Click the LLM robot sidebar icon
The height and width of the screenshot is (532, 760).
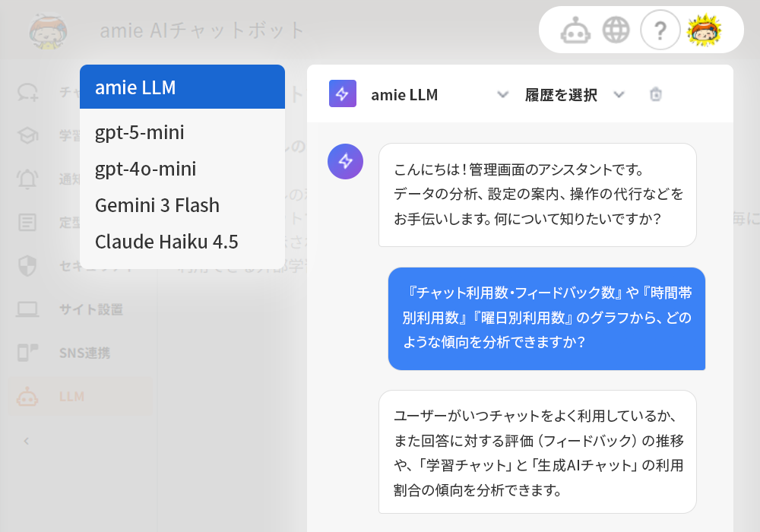pyautogui.click(x=27, y=396)
